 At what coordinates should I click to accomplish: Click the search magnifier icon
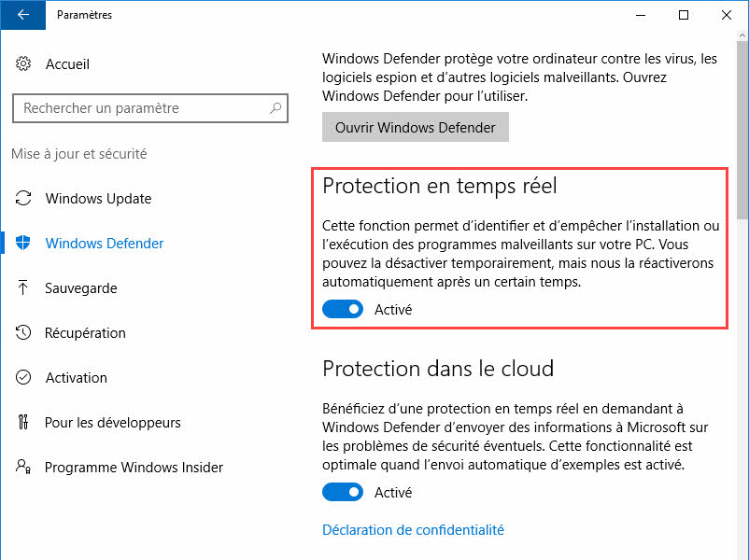coord(276,108)
